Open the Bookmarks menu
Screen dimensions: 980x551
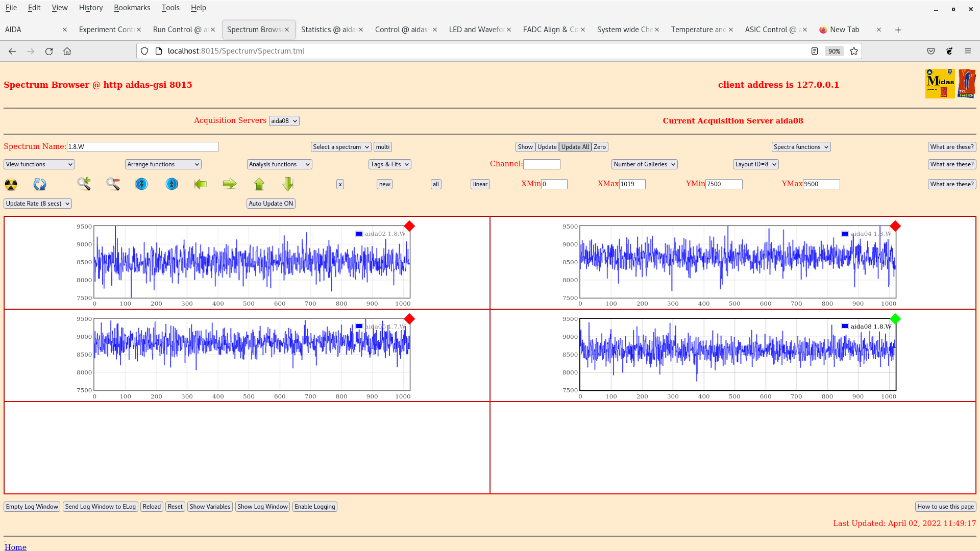132,8
